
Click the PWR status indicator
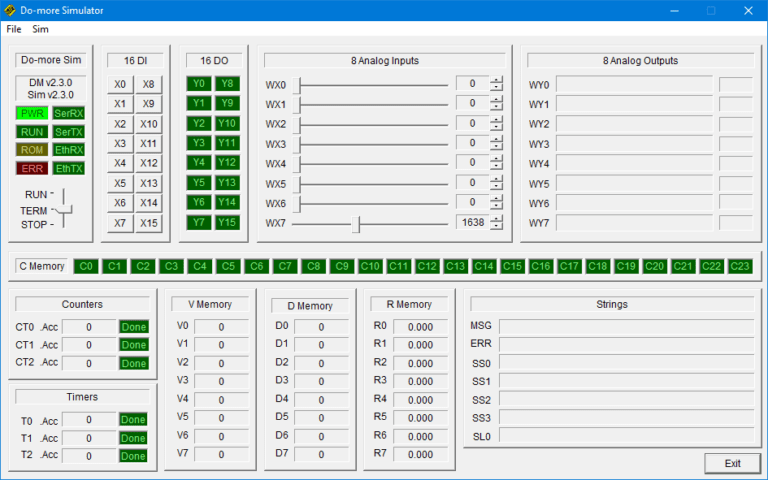click(x=32, y=113)
